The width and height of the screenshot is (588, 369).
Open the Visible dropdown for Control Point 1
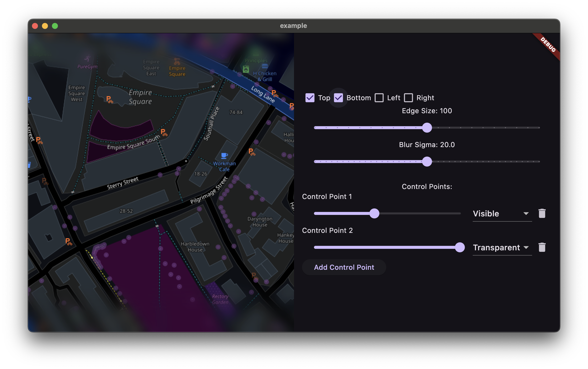point(502,214)
